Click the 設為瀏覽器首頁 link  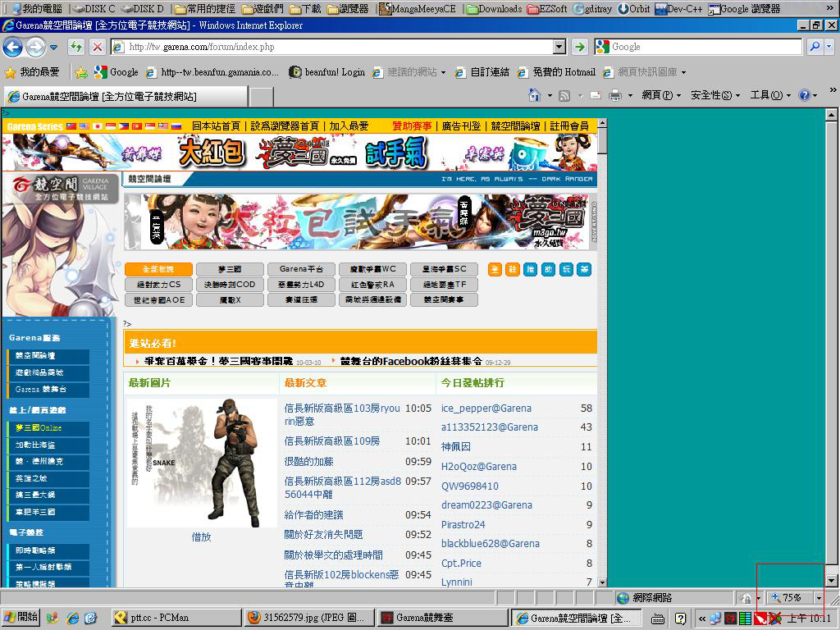click(285, 126)
